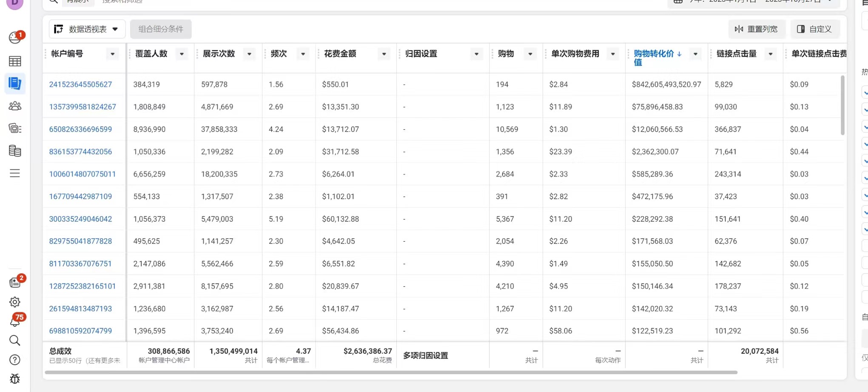Open the settings gear icon
The height and width of the screenshot is (392, 868).
coord(15,302)
